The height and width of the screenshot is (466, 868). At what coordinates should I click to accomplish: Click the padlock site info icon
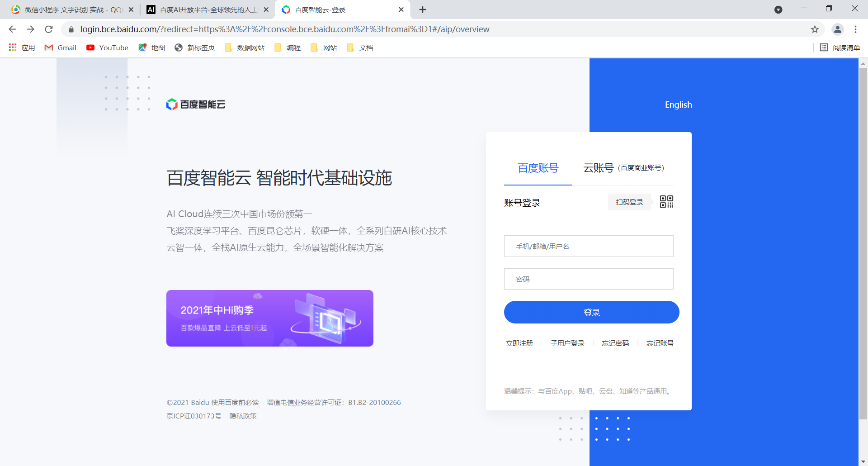71,29
